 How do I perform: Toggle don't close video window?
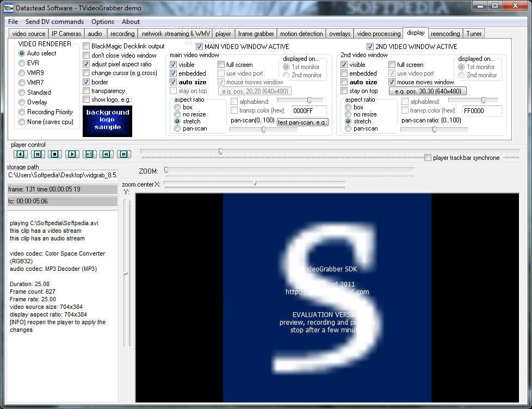click(x=86, y=55)
